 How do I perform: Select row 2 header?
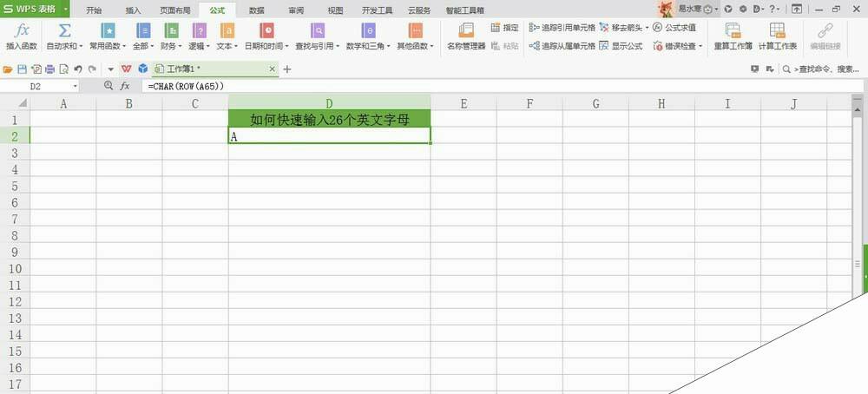coord(15,136)
